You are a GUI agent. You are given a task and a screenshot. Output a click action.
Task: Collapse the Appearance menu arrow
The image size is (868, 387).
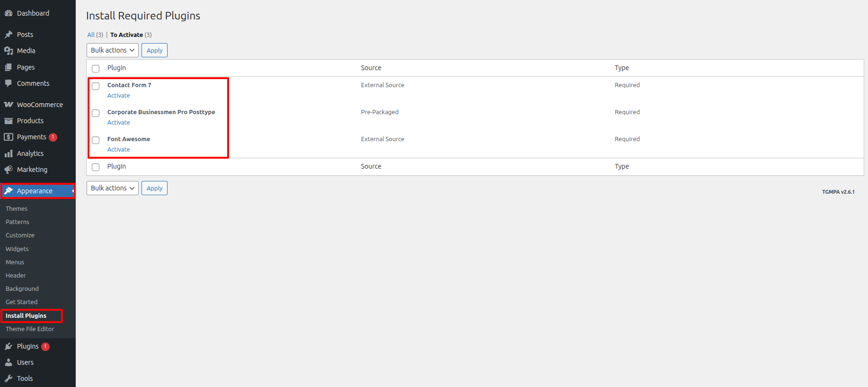(x=73, y=191)
